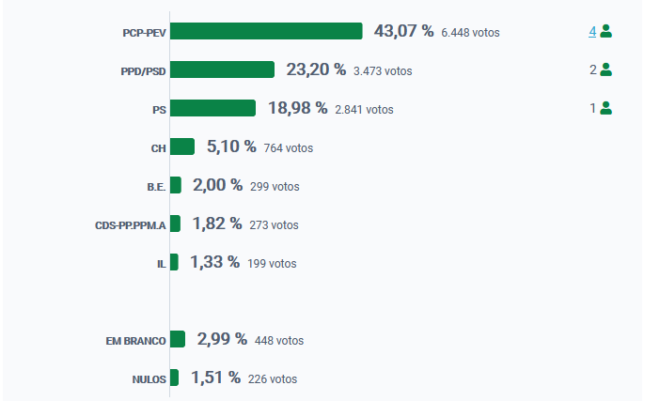660x401 pixels.
Task: Click the PS green result bar
Action: (213, 108)
